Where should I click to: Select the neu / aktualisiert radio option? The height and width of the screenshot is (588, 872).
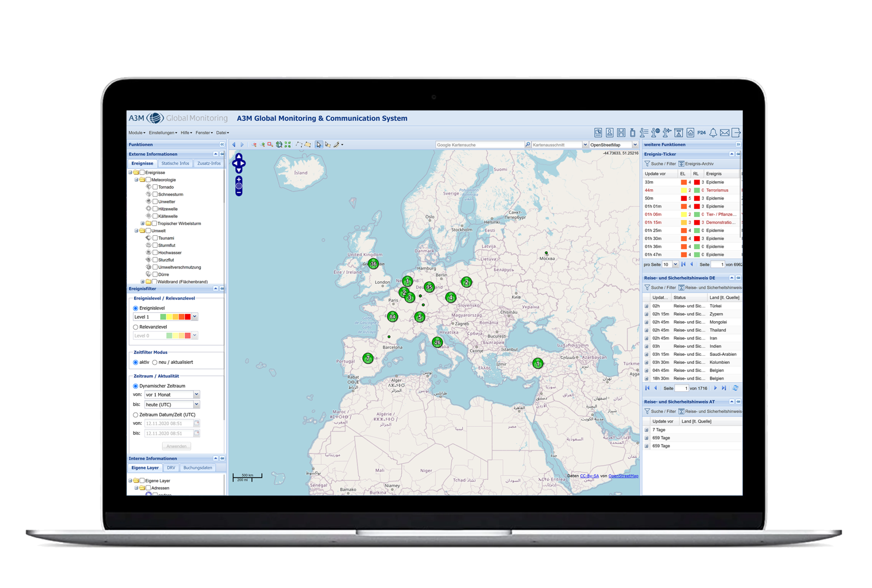pos(155,363)
